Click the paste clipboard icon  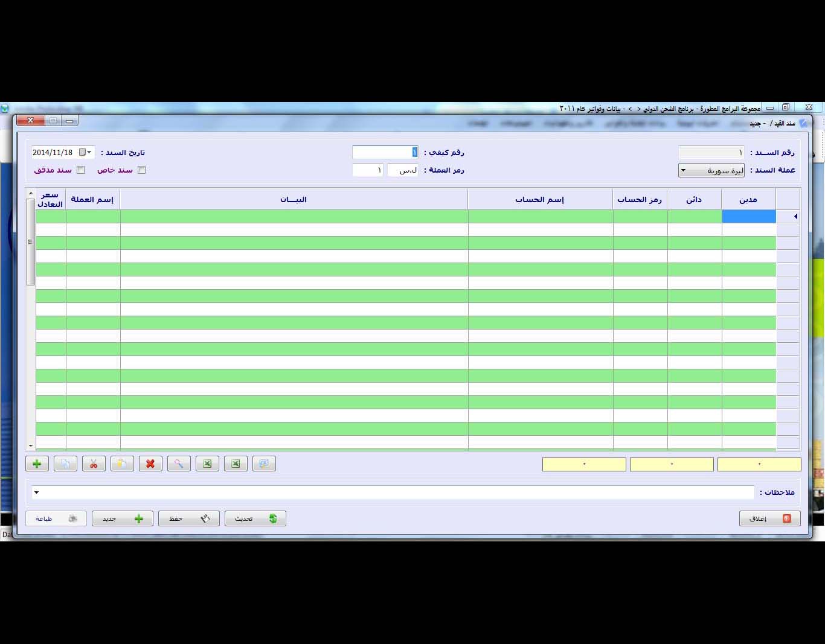click(122, 464)
